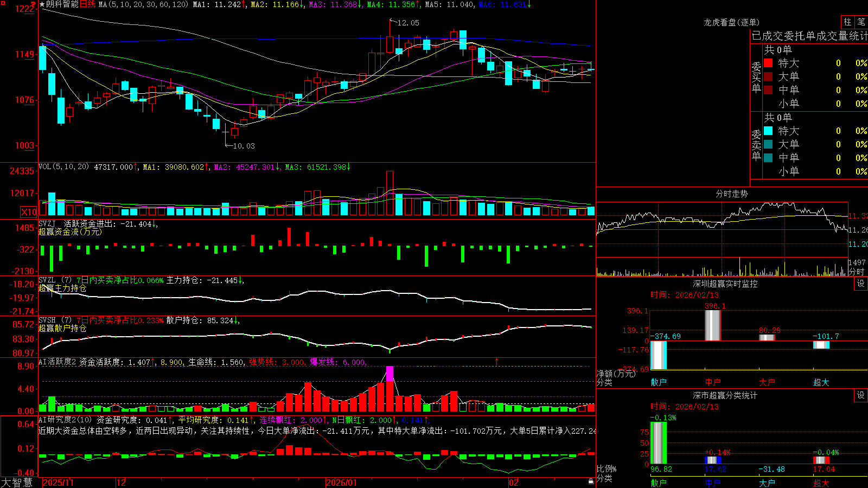Click the 强势线: 3.000 label
Image resolution: width=868 pixels, height=488 pixels.
pos(277,362)
